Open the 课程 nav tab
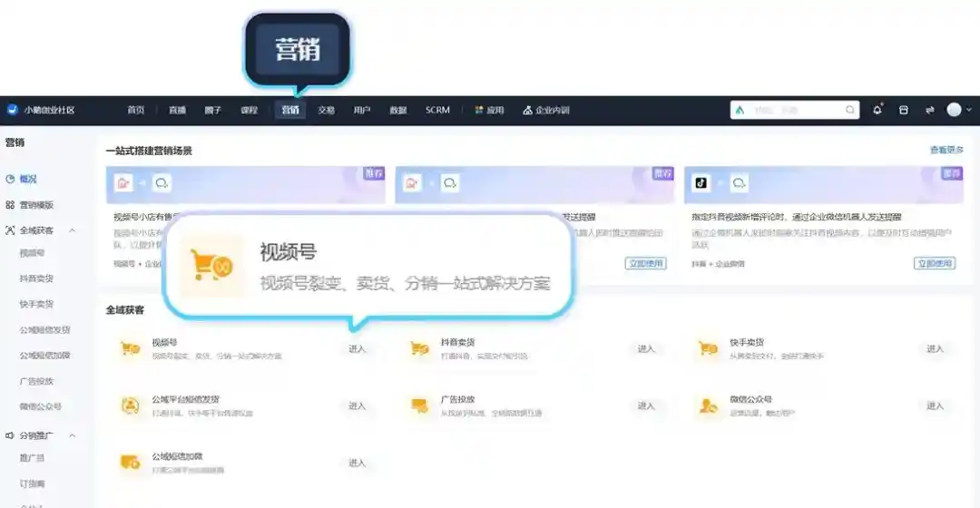The image size is (980, 508). [250, 110]
